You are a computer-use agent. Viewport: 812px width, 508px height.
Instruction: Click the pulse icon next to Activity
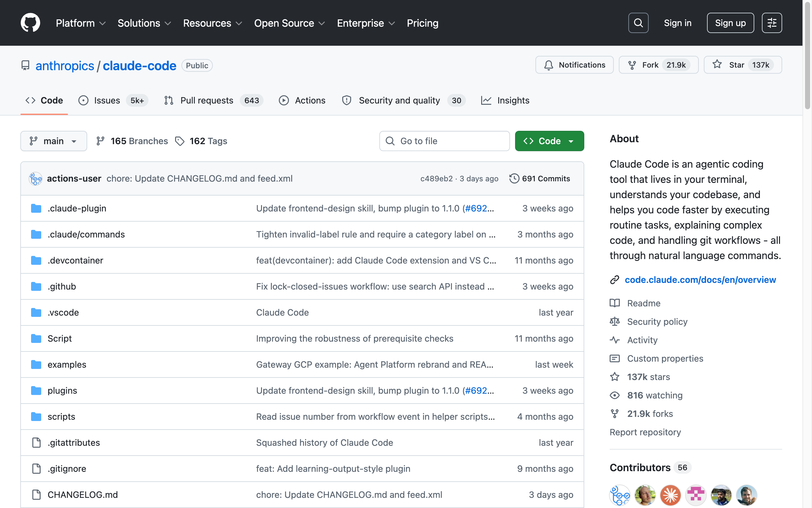point(615,340)
